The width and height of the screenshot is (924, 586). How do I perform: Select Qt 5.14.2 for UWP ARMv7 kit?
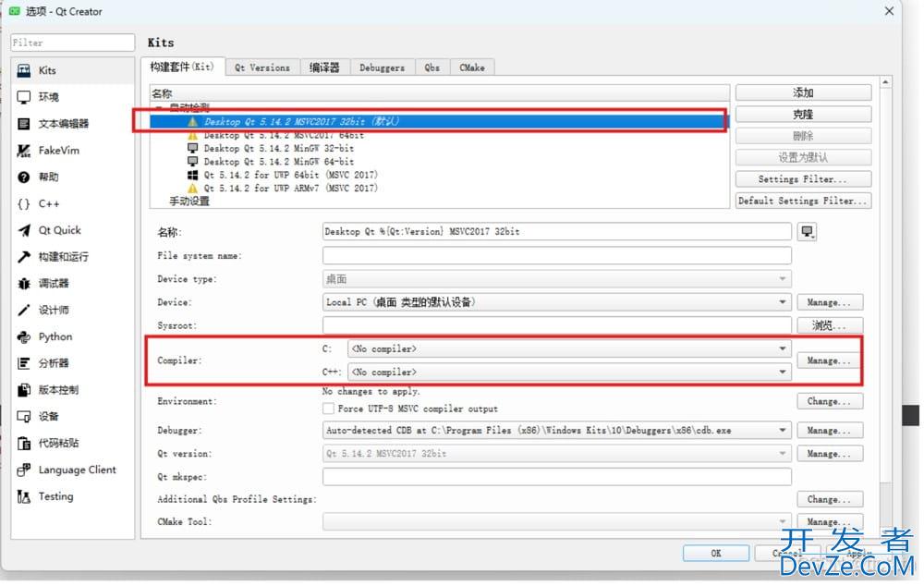click(x=290, y=189)
